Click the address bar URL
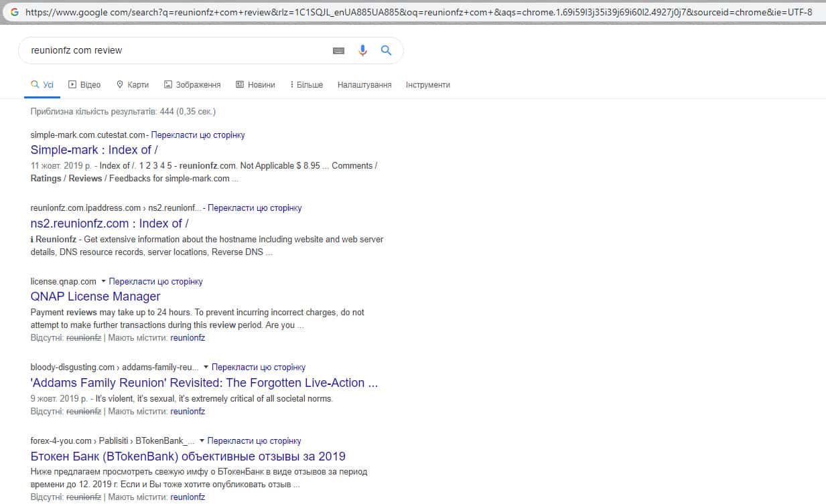This screenshot has width=826, height=504. click(419, 12)
